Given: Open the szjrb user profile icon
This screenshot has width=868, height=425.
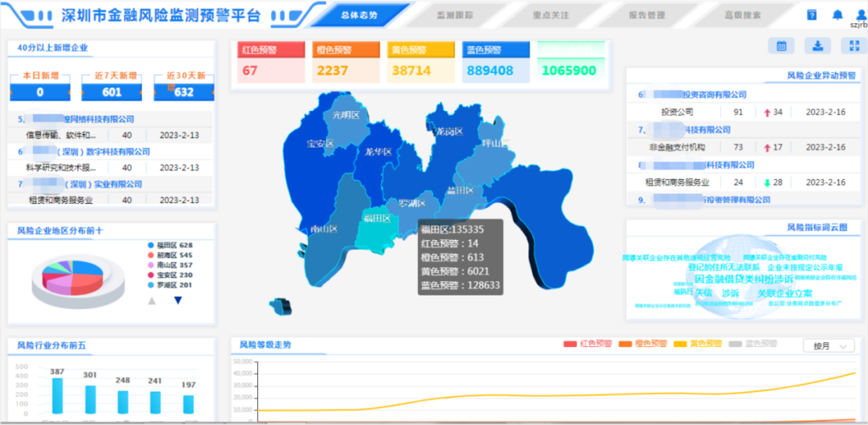Looking at the screenshot, I should click(x=860, y=15).
